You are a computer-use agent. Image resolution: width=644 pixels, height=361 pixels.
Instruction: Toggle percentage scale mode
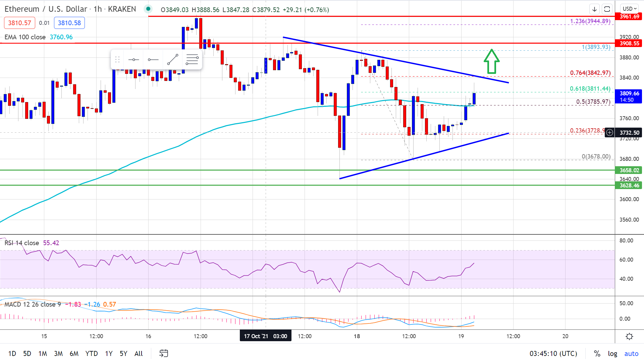pyautogui.click(x=597, y=354)
